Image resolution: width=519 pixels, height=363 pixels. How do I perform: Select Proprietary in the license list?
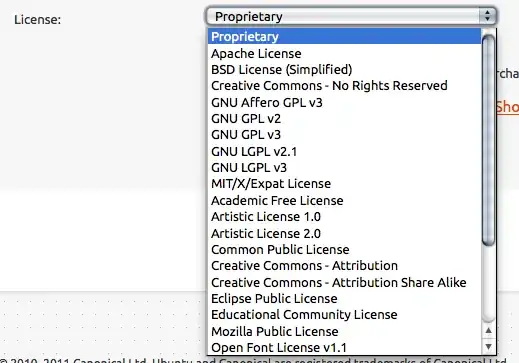point(344,36)
